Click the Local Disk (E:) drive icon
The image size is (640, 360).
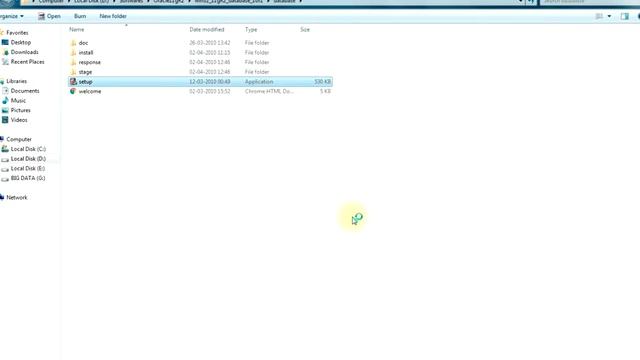point(5,169)
